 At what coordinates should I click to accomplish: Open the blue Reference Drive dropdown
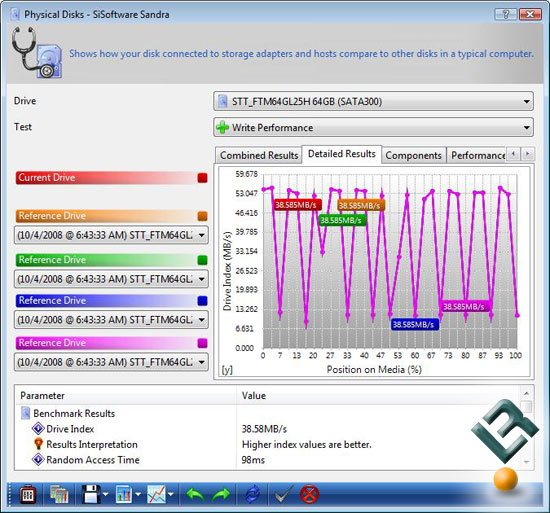(111, 320)
